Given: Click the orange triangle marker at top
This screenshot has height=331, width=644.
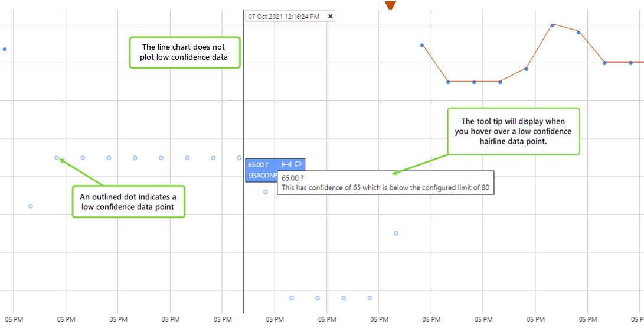Looking at the screenshot, I should click(x=390, y=5).
